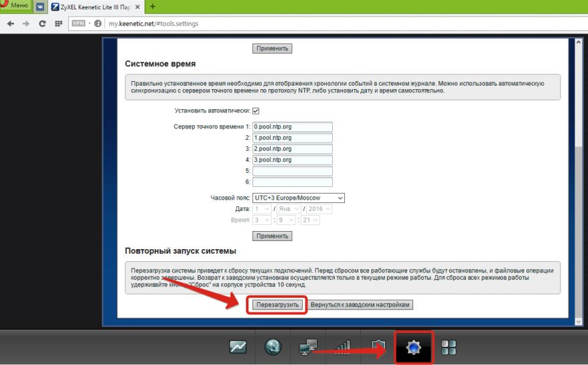Click the Повторный запуск системы heading
Viewport: 588px width, 365px height.
tap(180, 251)
